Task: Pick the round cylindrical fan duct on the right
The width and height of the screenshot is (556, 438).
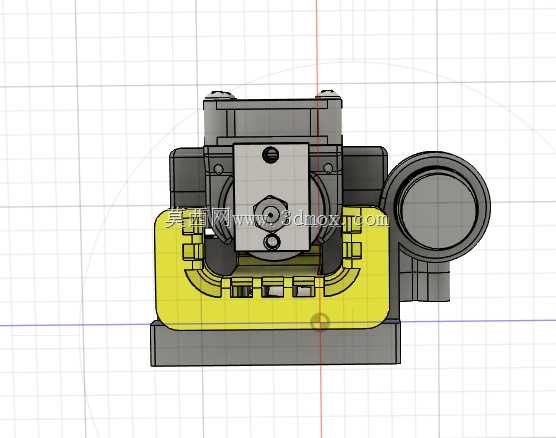Action: [437, 206]
